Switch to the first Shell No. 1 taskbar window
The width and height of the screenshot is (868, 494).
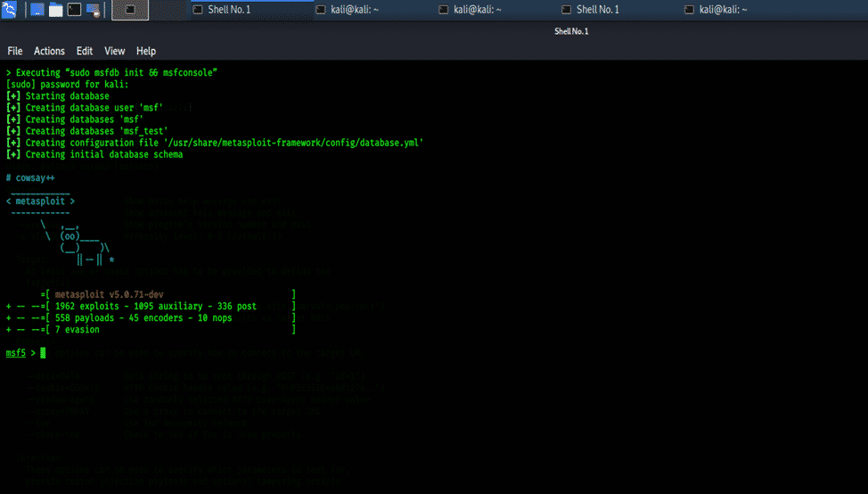tap(223, 10)
